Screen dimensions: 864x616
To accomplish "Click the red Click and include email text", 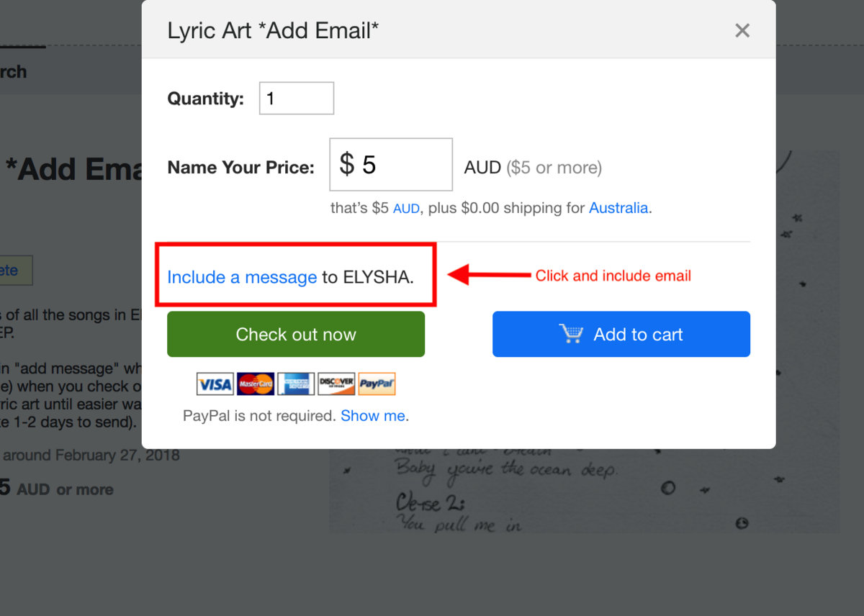I will pos(613,276).
